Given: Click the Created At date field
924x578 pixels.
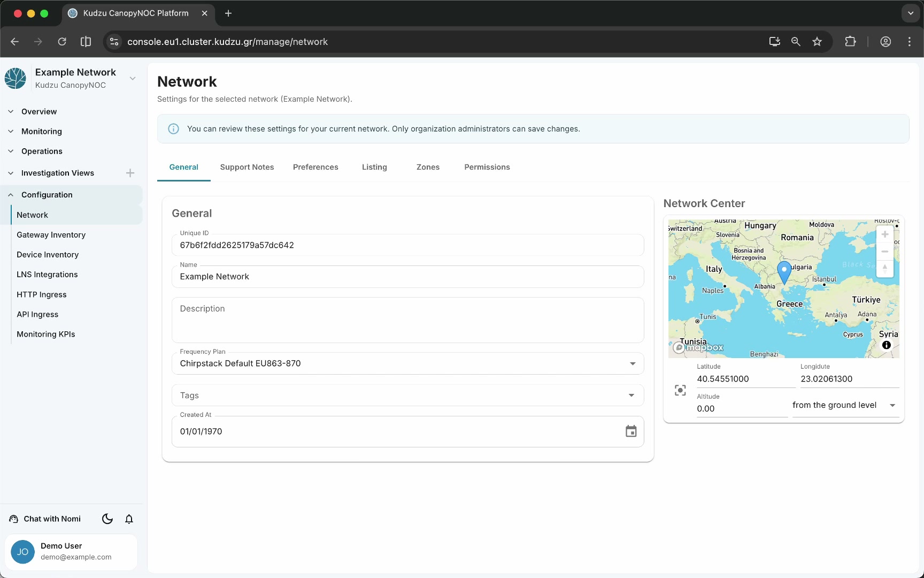Looking at the screenshot, I should coord(407,431).
